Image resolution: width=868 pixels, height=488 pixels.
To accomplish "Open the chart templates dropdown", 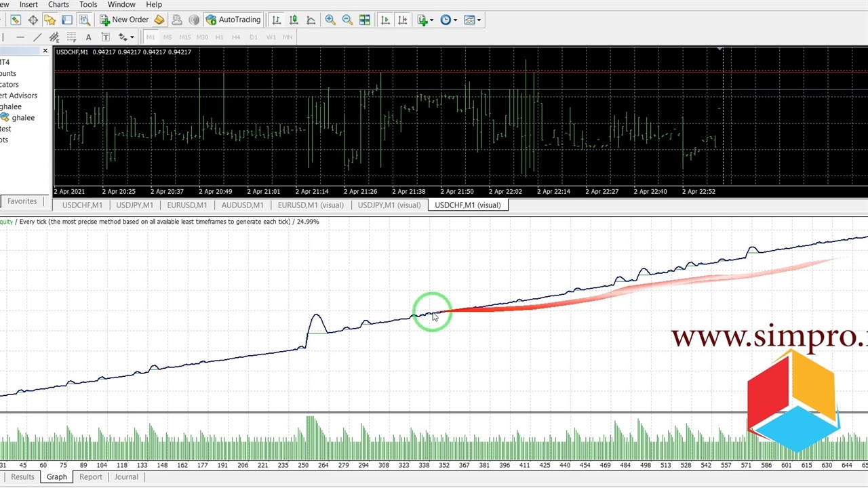I will pos(472,20).
